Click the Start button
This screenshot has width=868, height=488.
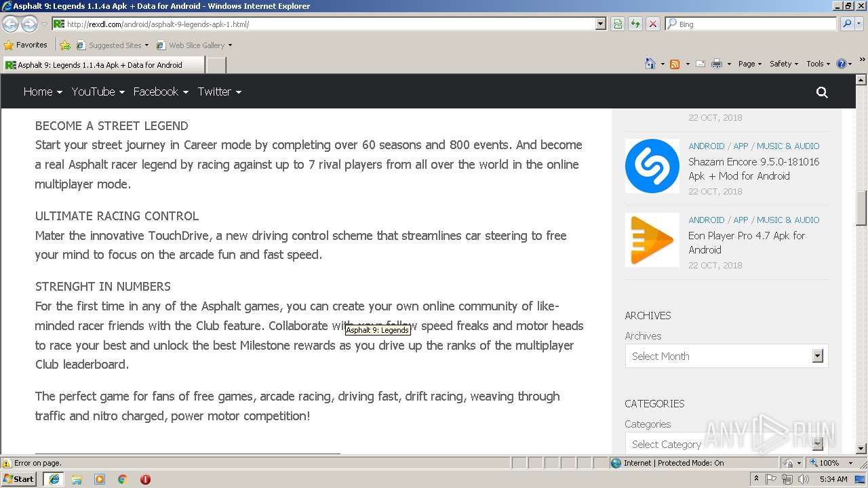pyautogui.click(x=18, y=479)
